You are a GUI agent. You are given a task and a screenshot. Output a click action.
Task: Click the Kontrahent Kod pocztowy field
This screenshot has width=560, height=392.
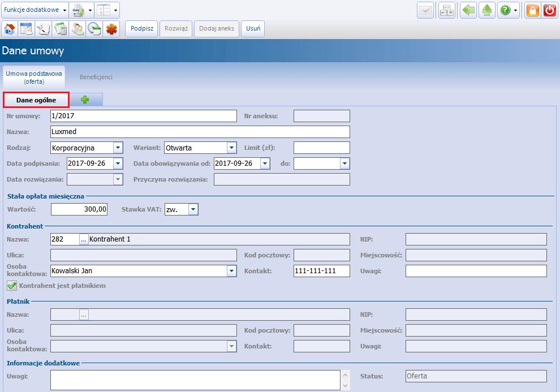322,255
